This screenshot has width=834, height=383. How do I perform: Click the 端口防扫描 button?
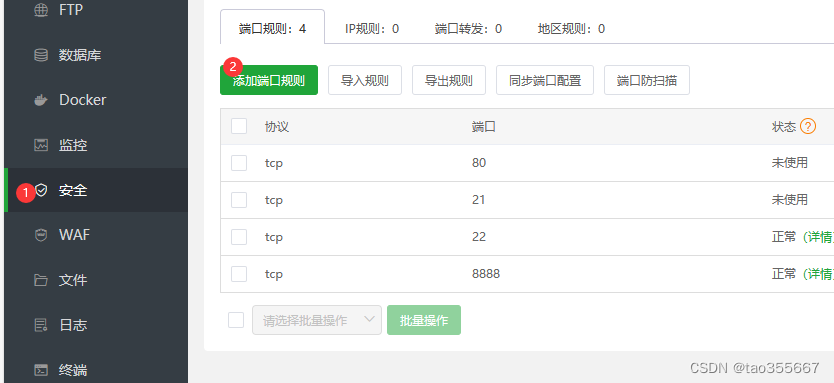pos(647,80)
